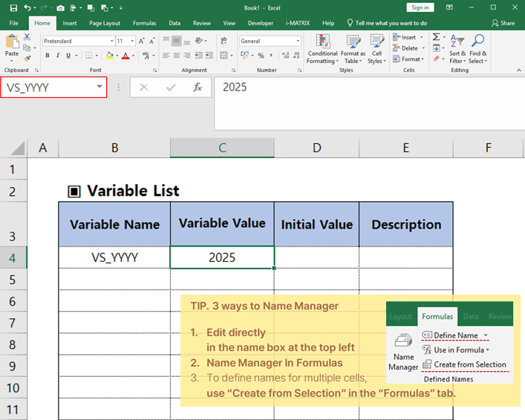Toggle Bold formatting

coord(48,56)
